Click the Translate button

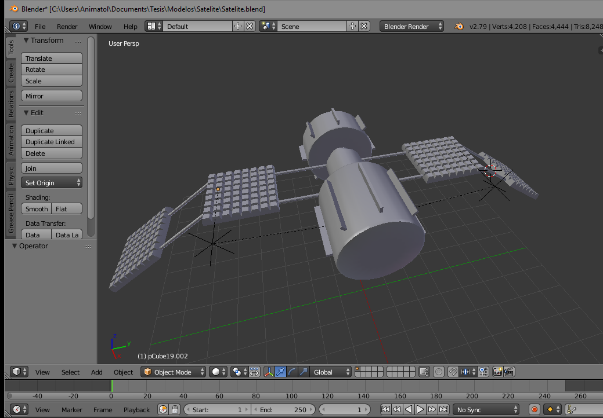pyautogui.click(x=52, y=58)
